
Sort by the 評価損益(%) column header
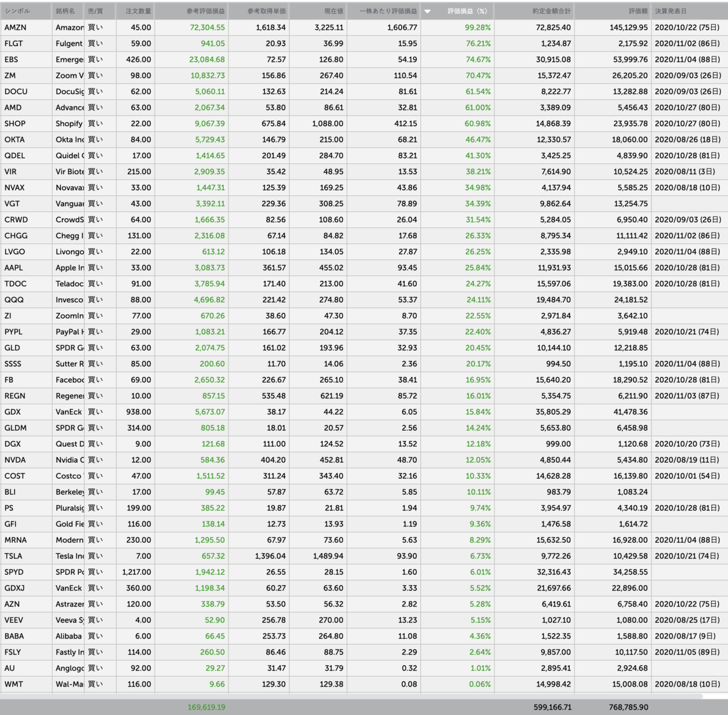(x=467, y=11)
